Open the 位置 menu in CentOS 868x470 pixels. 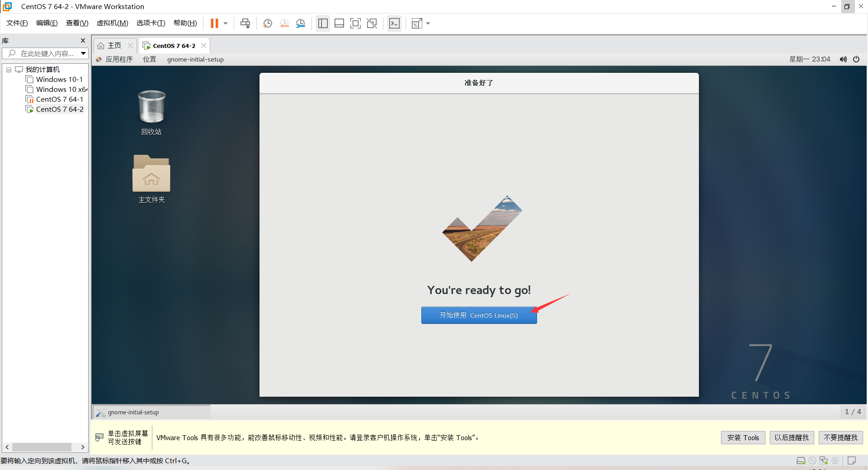click(150, 59)
